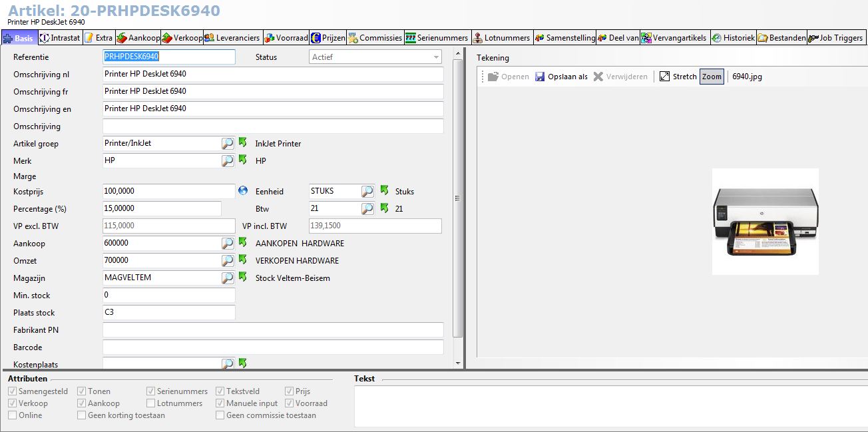Image resolution: width=868 pixels, height=432 pixels.
Task: Click the Opslaan als save icon
Action: (x=540, y=77)
